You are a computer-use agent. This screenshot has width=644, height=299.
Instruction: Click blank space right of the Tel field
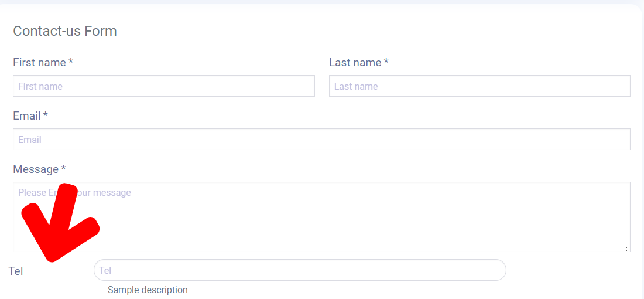coord(568,270)
